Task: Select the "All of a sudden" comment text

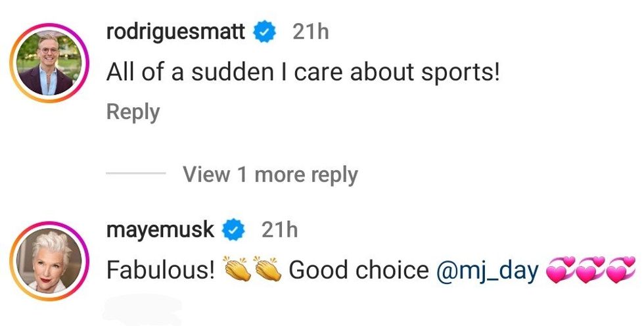Action: coord(303,72)
